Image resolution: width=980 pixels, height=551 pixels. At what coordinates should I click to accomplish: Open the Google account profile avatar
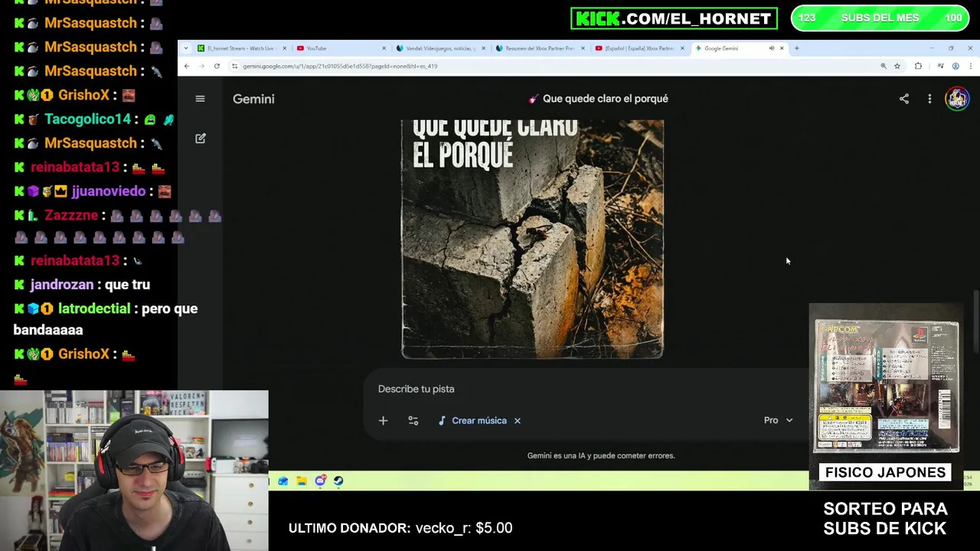coord(957,99)
